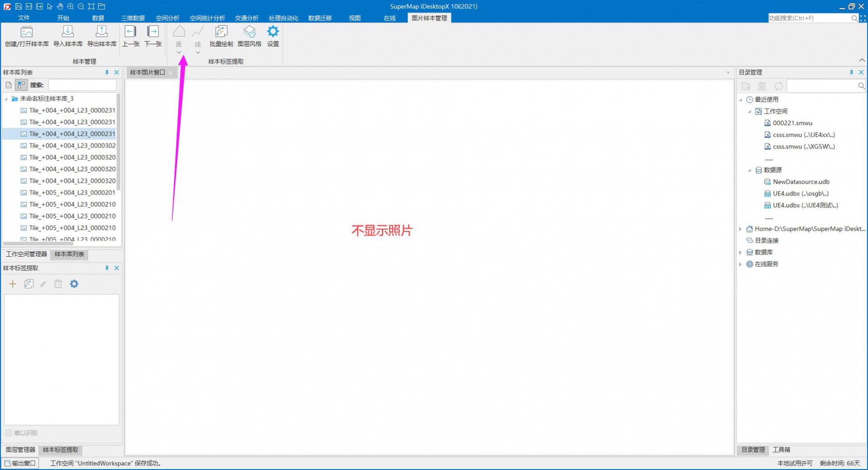
Task: Select the 图层管理器 bottom tab
Action: 21,450
